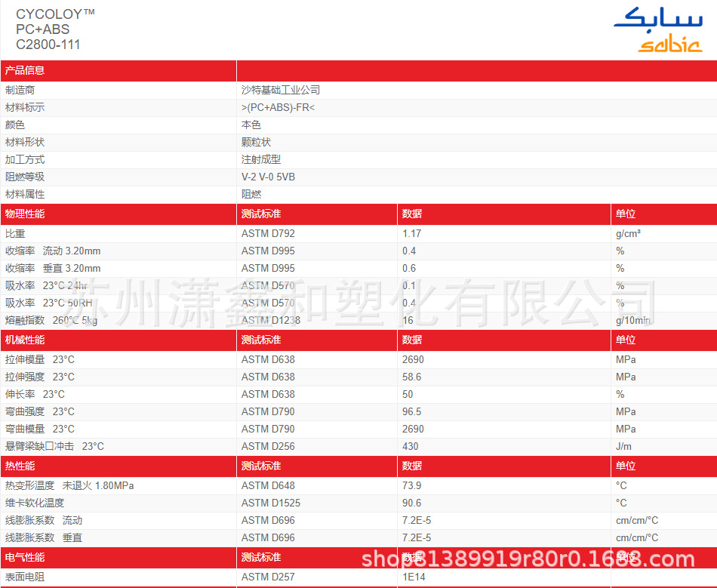
Task: Click the 16 melt index value
Action: tap(408, 321)
